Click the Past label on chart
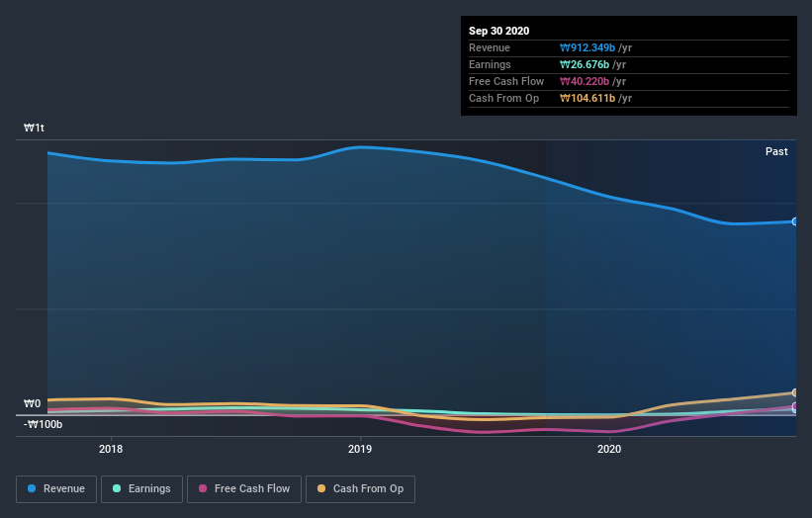 pyautogui.click(x=776, y=151)
